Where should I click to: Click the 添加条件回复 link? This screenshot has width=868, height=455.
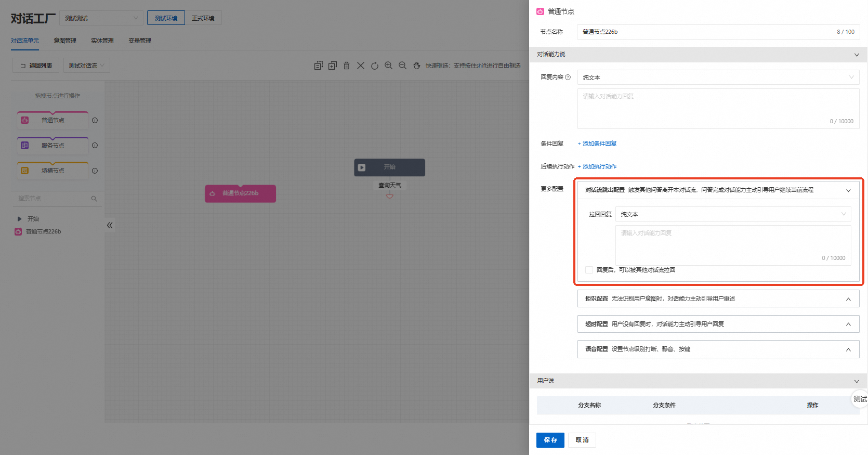tap(597, 144)
